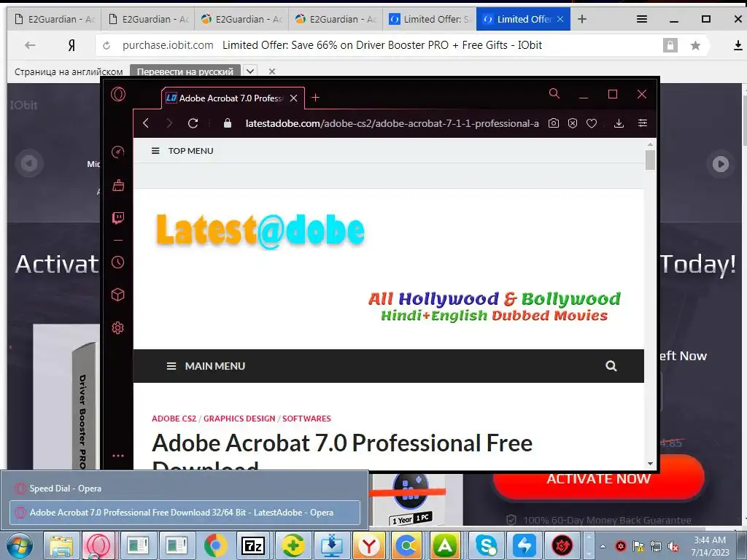Open Skype from taskbar
Viewport: 747px width, 560px height.
click(x=485, y=545)
